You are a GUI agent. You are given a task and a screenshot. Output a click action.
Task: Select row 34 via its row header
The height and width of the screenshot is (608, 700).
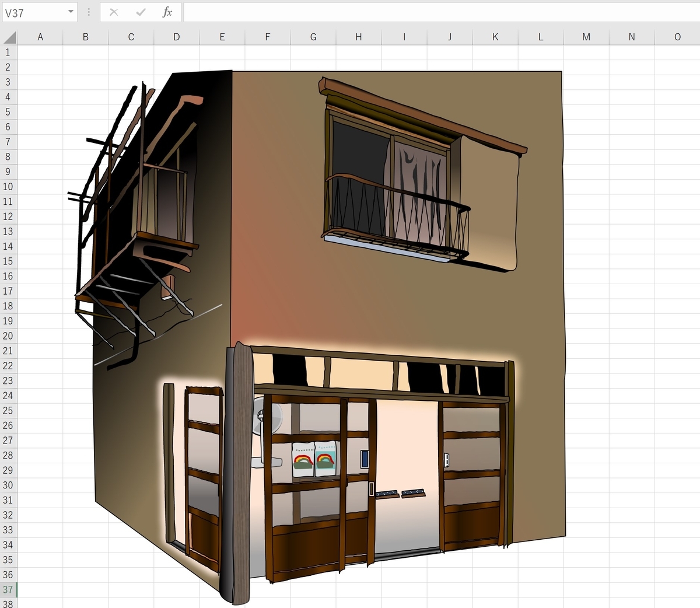pos(8,545)
